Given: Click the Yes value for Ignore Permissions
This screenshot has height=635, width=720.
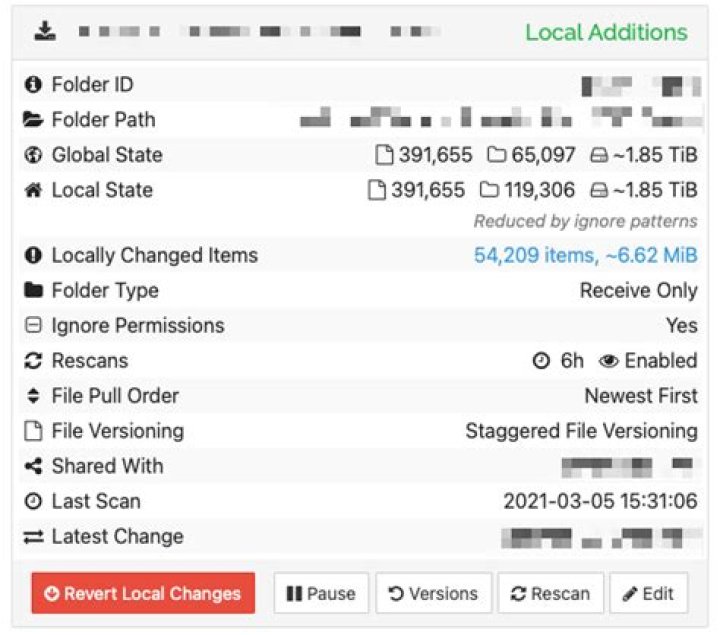Looking at the screenshot, I should 682,326.
